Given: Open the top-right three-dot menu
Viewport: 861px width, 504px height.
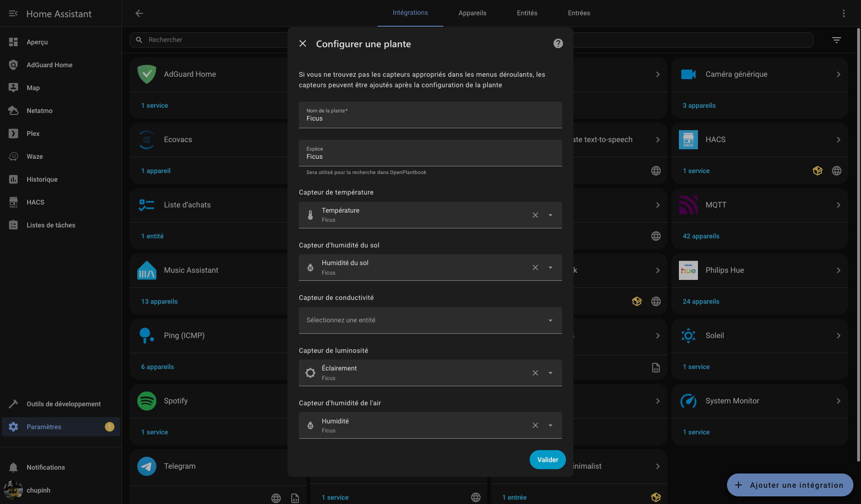Looking at the screenshot, I should [x=843, y=13].
